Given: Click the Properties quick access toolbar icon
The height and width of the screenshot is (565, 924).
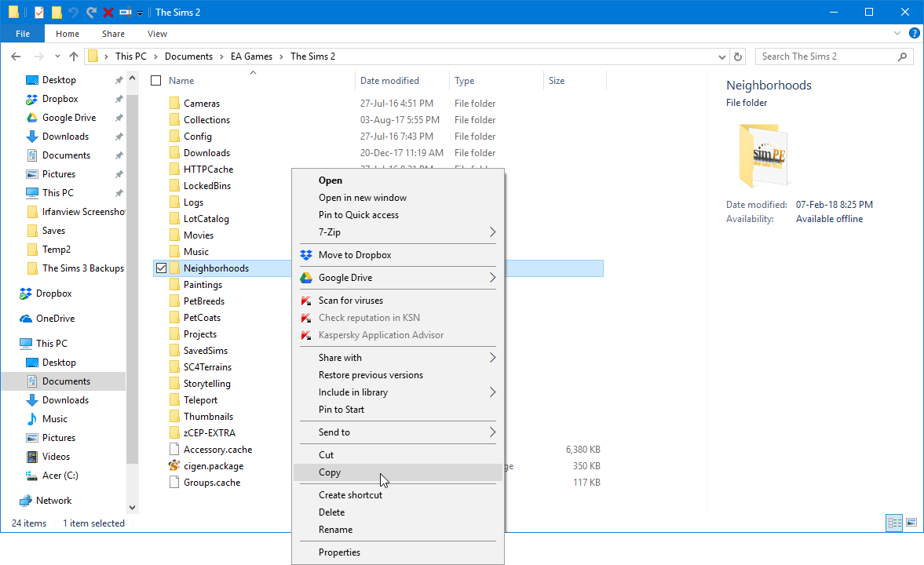Looking at the screenshot, I should tap(39, 12).
